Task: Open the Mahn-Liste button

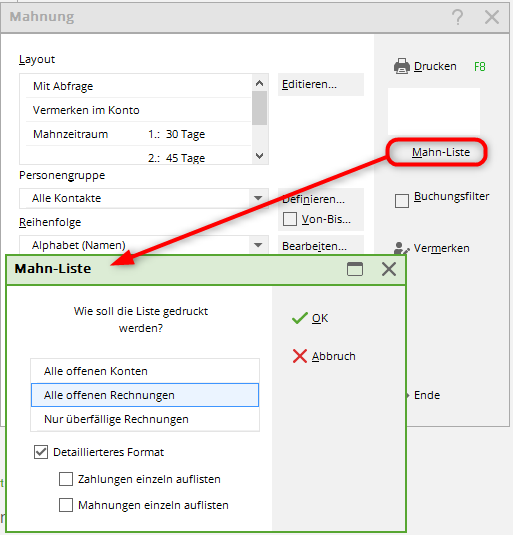Action: point(437,152)
